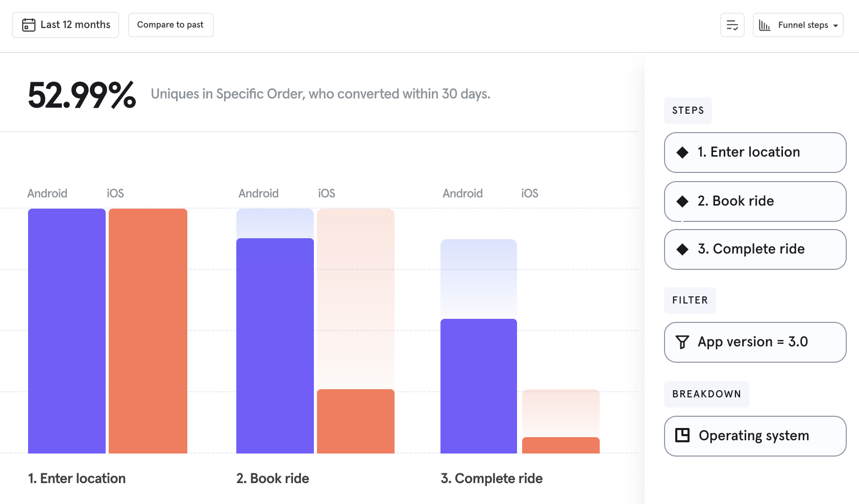
Task: Click the Uniques in Specific Order description
Action: [321, 94]
